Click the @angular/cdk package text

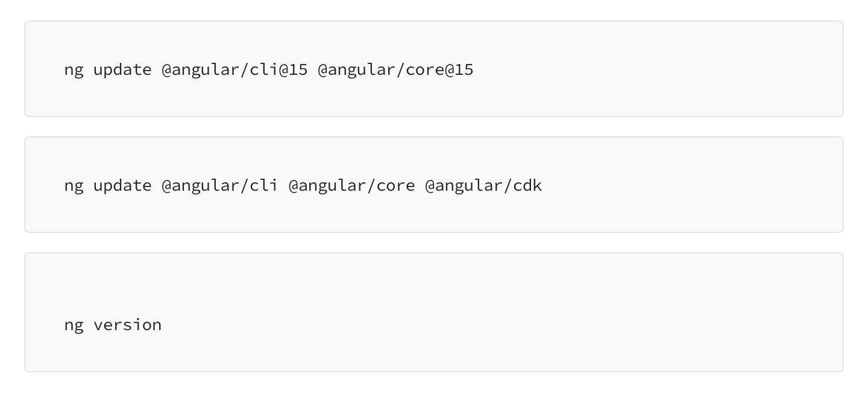point(483,186)
